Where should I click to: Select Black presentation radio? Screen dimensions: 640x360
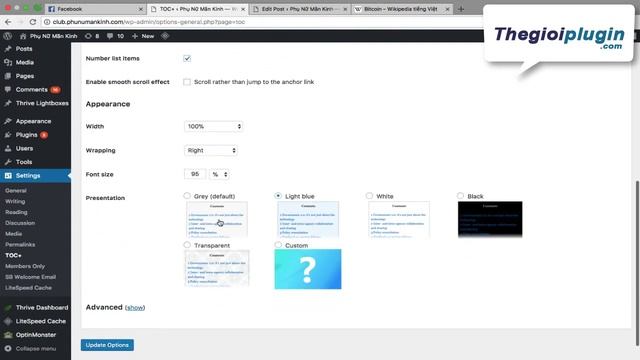click(460, 196)
